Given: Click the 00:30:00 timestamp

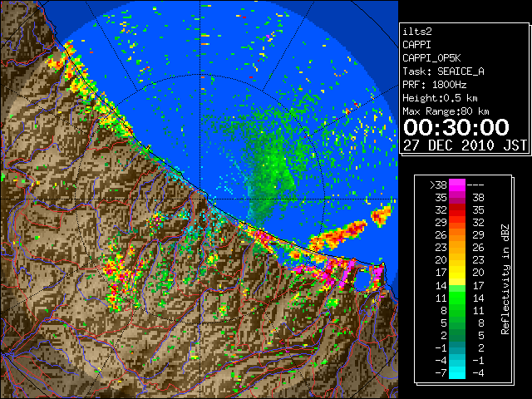Looking at the screenshot, I should point(456,127).
